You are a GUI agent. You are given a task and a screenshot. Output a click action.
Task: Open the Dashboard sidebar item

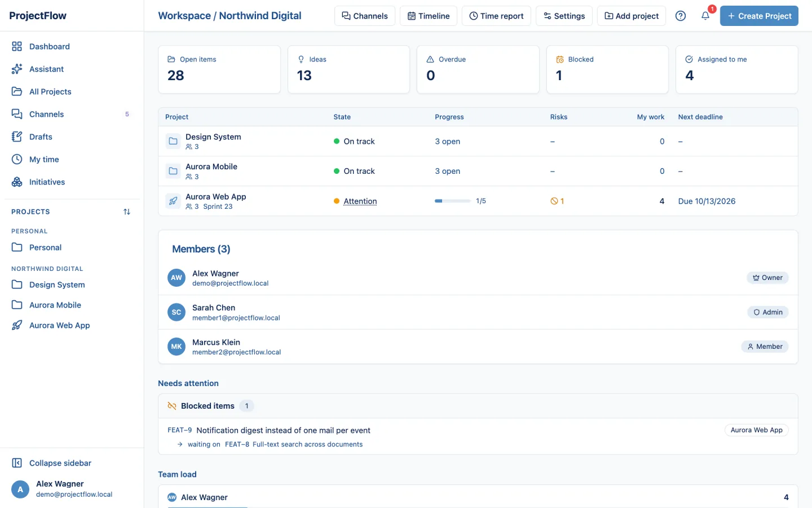72,46
